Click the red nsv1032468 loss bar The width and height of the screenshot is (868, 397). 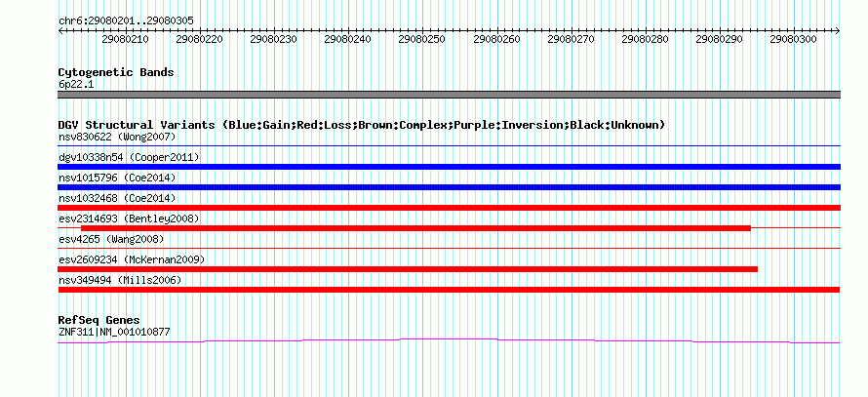pyautogui.click(x=449, y=208)
